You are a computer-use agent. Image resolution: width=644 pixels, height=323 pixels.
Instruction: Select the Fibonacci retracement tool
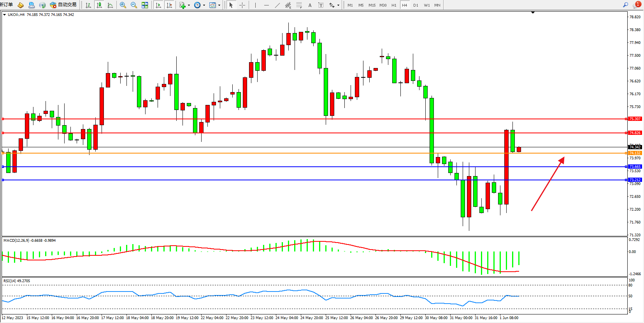pyautogui.click(x=299, y=5)
